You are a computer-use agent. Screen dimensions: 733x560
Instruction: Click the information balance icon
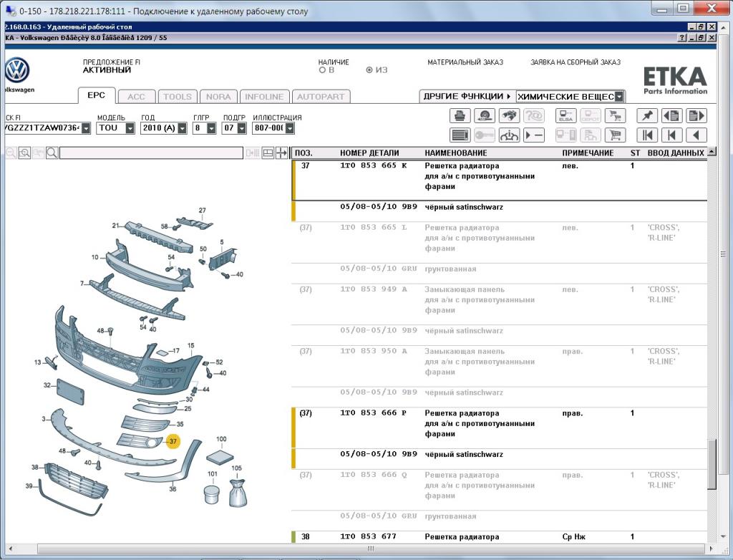pos(509,135)
